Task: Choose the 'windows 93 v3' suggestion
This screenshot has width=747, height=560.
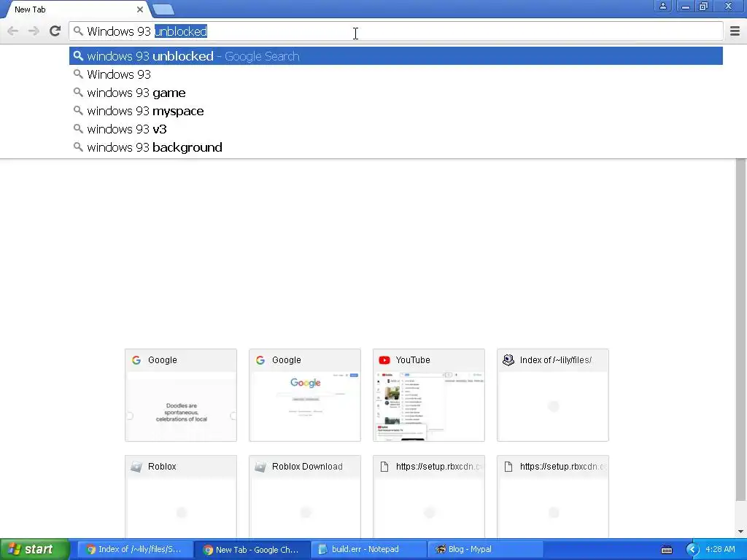Action: 396,129
